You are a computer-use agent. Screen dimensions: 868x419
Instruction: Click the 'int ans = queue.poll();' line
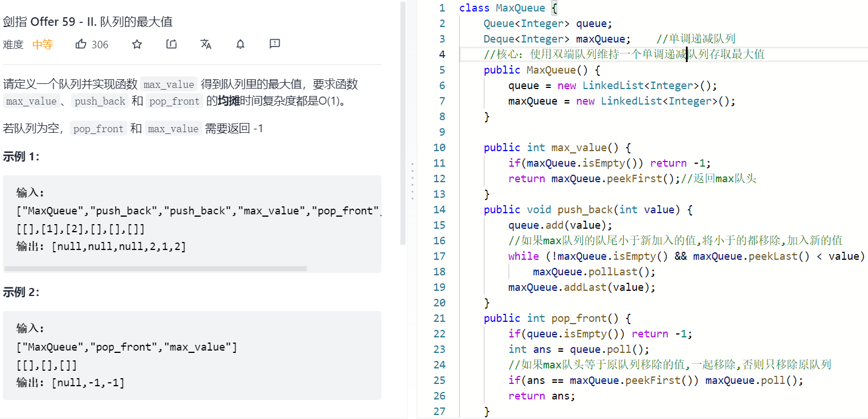pos(579,349)
